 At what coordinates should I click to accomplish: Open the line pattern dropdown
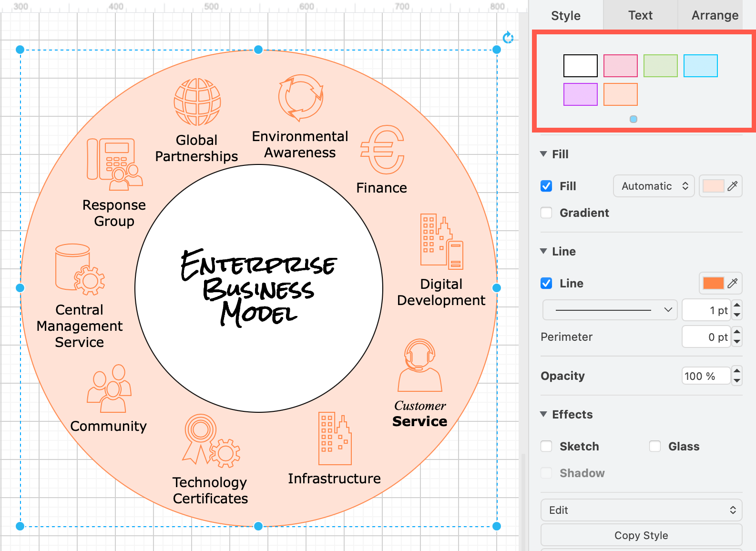pos(610,310)
